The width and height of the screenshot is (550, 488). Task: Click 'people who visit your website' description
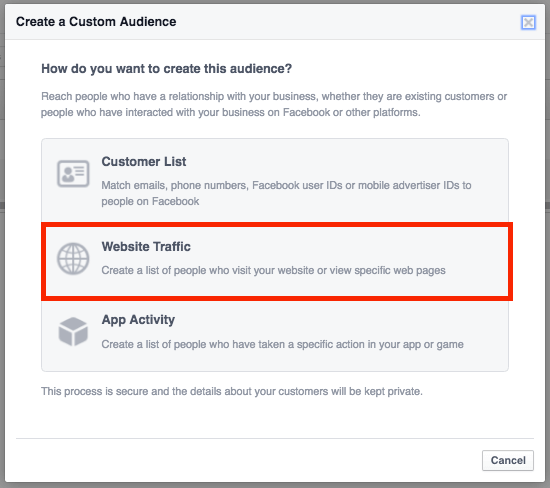tap(273, 270)
